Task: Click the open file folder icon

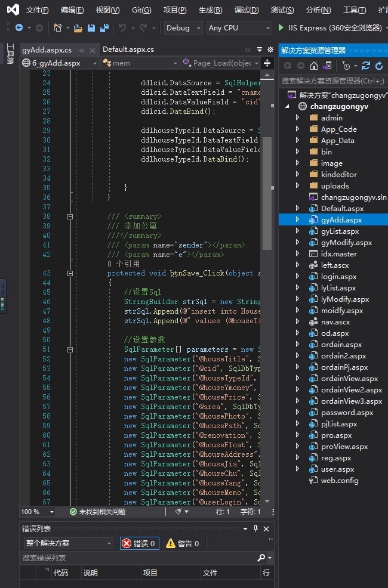Action: (x=78, y=28)
